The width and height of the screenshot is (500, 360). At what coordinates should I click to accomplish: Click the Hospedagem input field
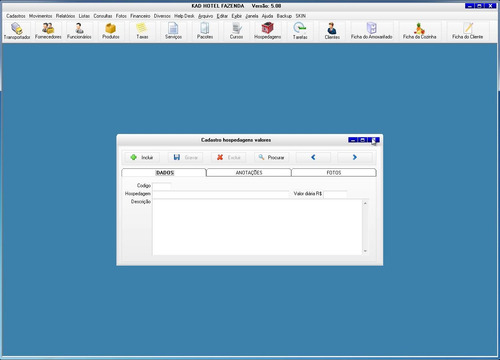pos(221,194)
